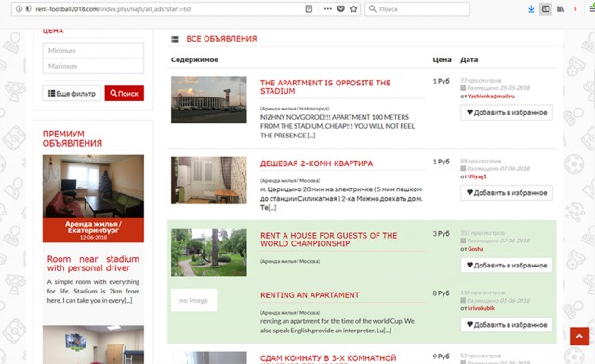The height and width of the screenshot is (364, 595).
Task: Click the м. Царицыно 20 мин description text
Action: coord(341,199)
